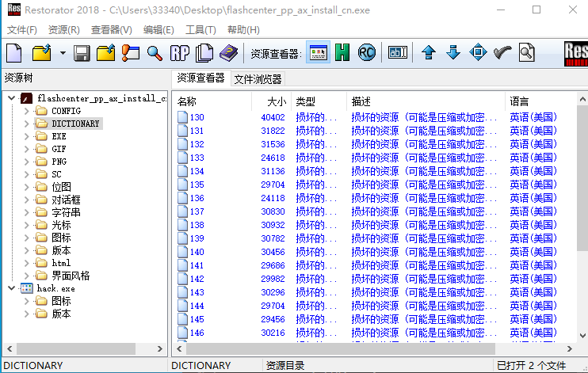
Task: Switch to the 资源查看器 tab
Action: [x=200, y=78]
